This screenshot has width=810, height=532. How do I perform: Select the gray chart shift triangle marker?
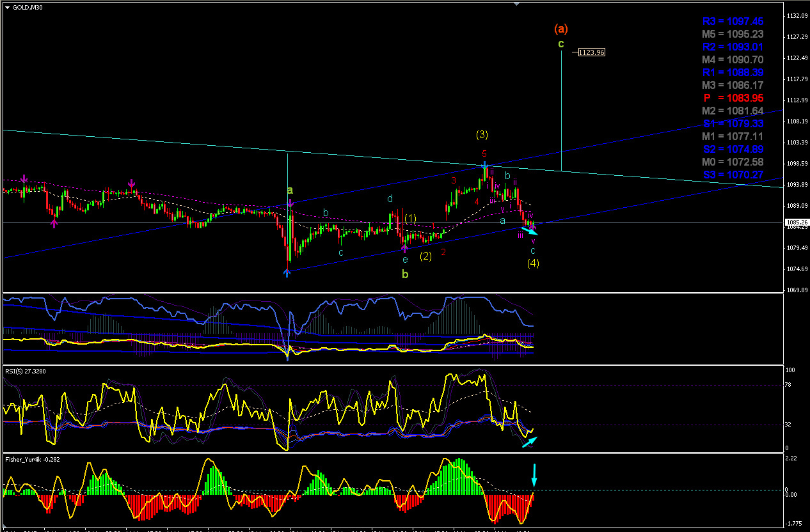[x=517, y=4]
